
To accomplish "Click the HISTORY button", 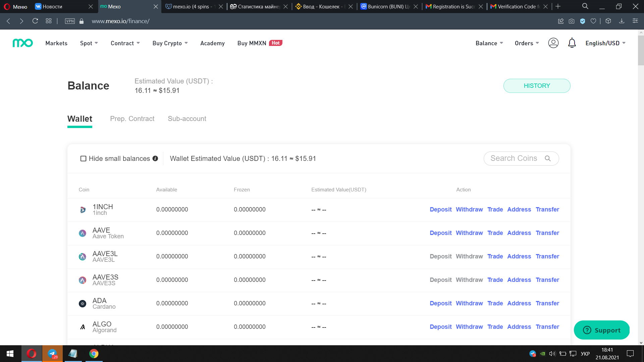I will click(537, 86).
